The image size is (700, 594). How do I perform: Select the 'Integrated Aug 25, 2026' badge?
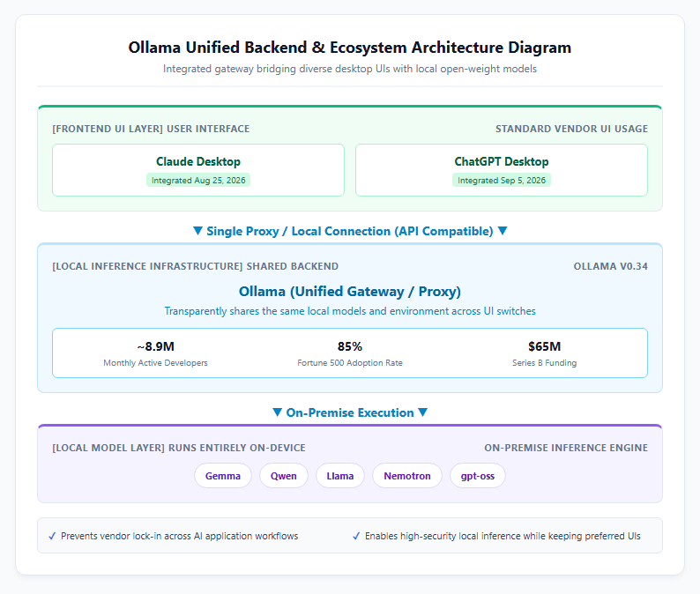198,181
